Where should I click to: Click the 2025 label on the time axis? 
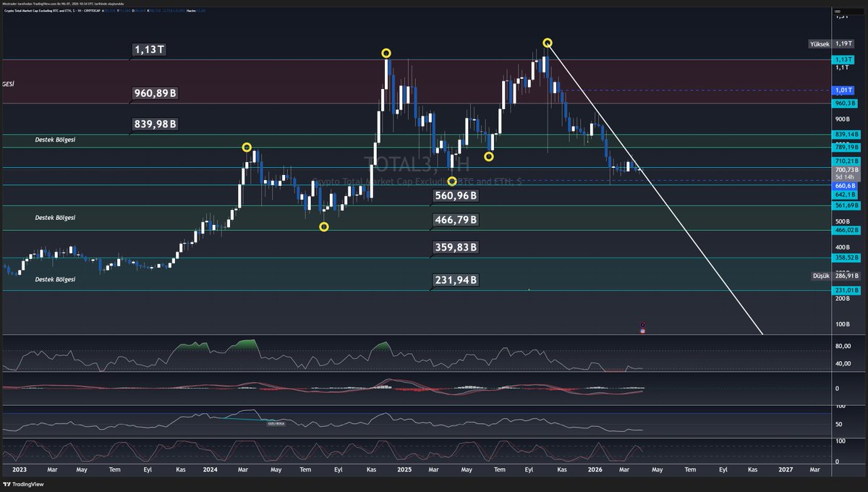403,469
